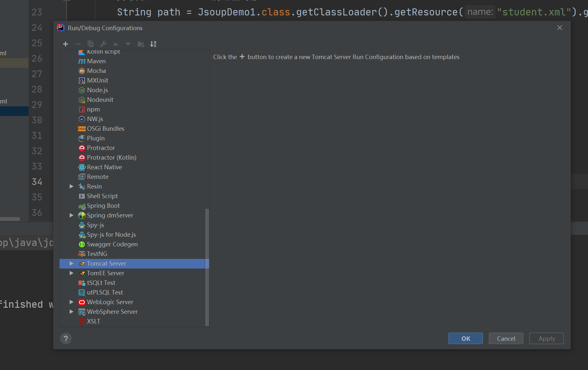
Task: Select the Protractor (Kotlin) template
Action: (x=134, y=157)
